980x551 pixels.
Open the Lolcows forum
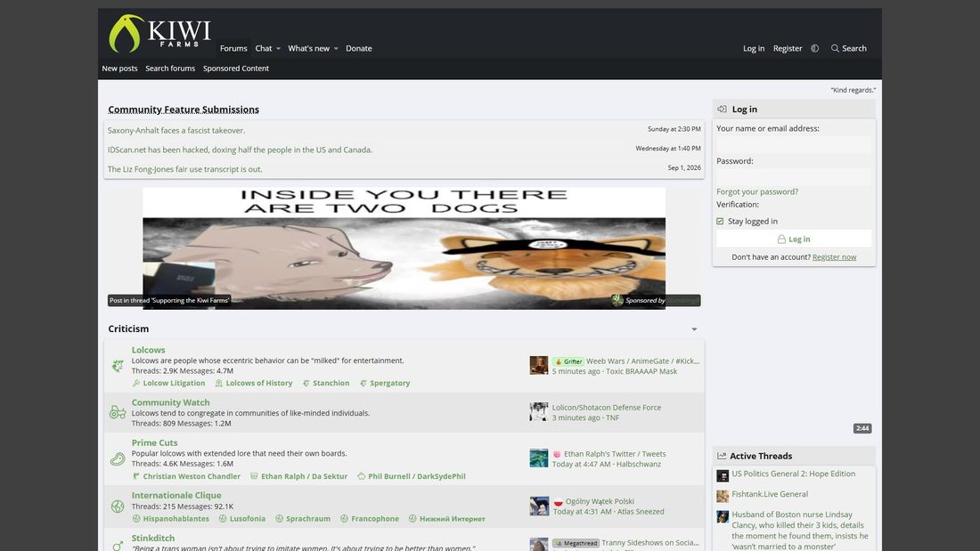pos(148,350)
